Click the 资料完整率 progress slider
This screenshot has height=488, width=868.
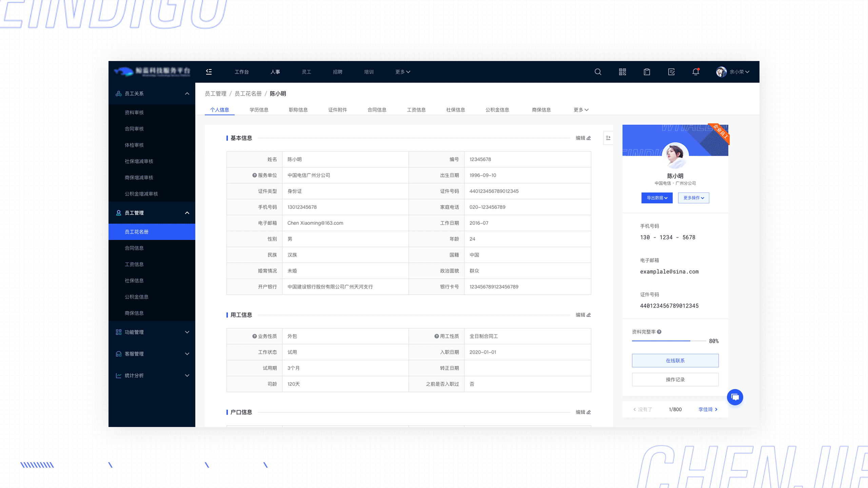[670, 341]
